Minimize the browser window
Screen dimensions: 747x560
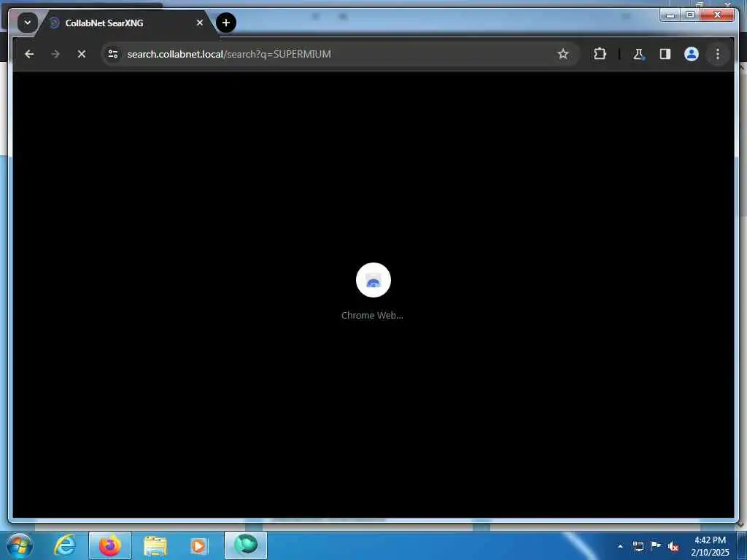(670, 15)
